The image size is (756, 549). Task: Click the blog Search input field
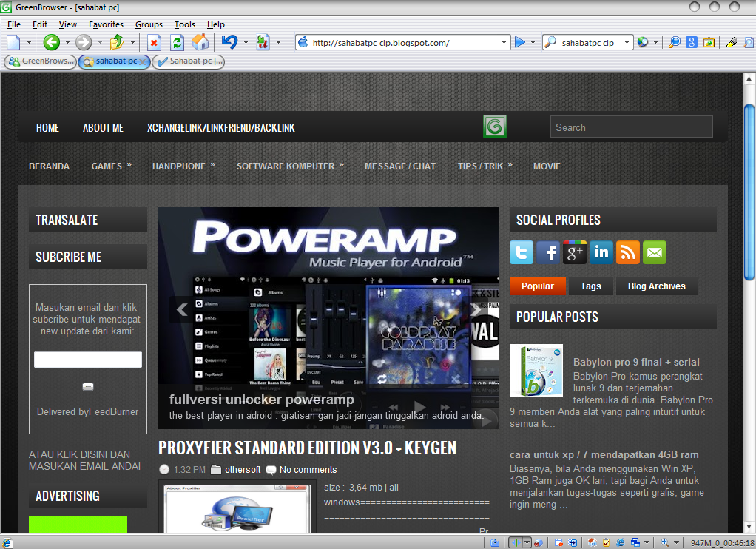click(x=631, y=127)
